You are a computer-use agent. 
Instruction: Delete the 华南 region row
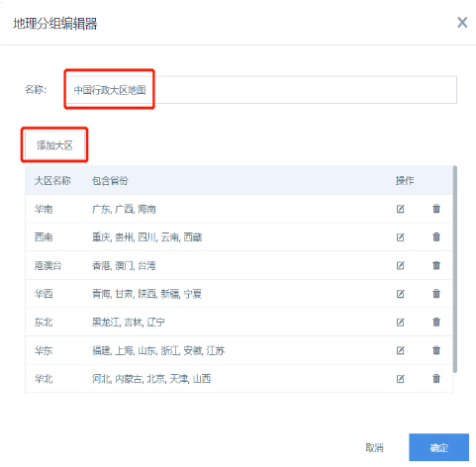(x=436, y=209)
